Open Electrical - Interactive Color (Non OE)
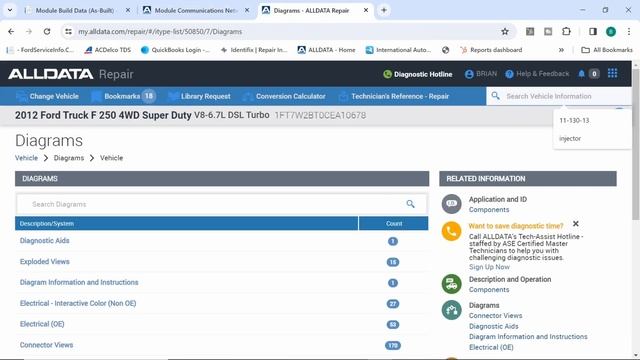This screenshot has height=360, width=640. 78,303
